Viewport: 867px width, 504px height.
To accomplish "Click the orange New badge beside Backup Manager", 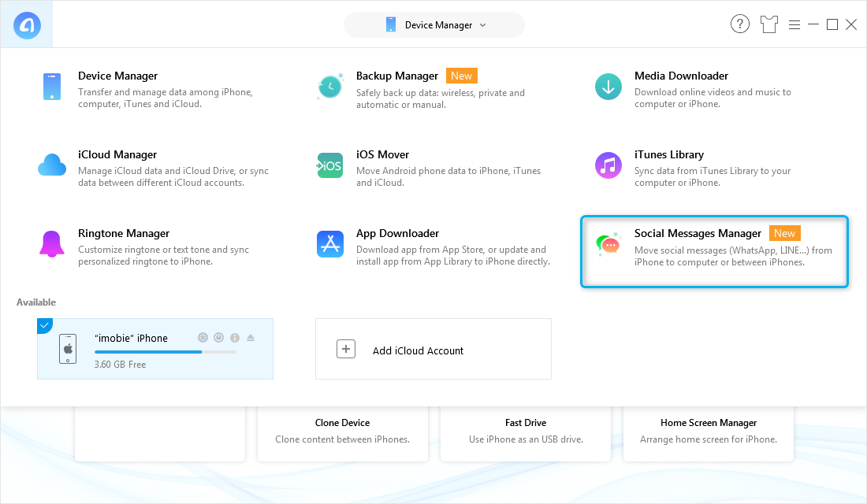I will tap(462, 76).
